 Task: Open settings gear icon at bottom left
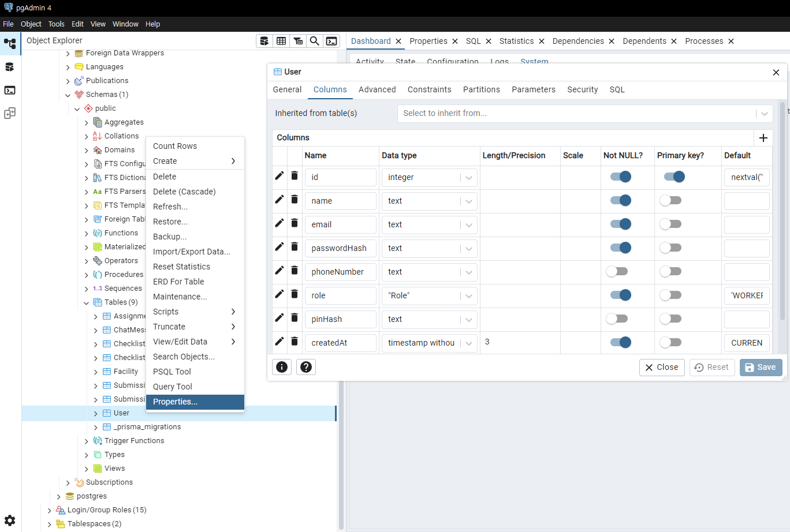click(x=10, y=520)
